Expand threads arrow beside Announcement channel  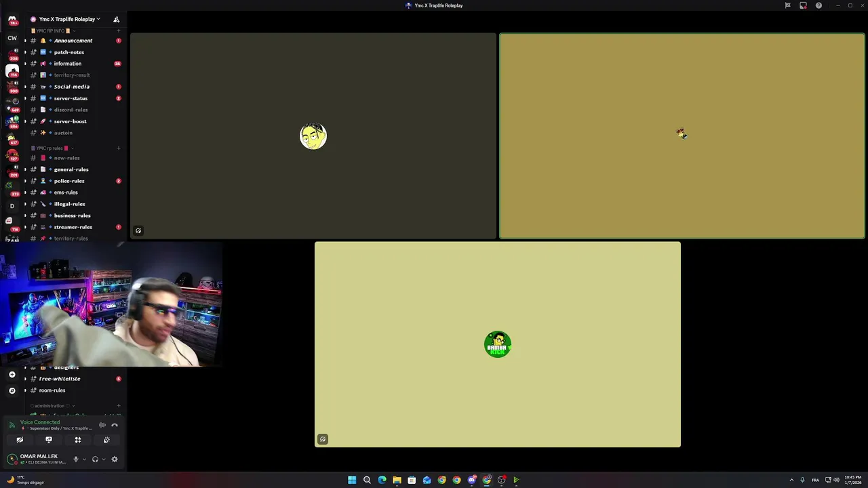click(25, 41)
